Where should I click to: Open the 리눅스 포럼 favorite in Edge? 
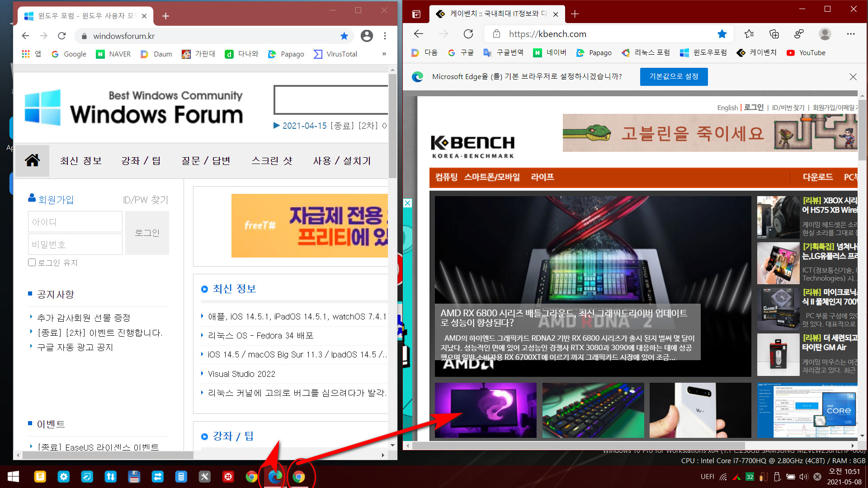(646, 53)
